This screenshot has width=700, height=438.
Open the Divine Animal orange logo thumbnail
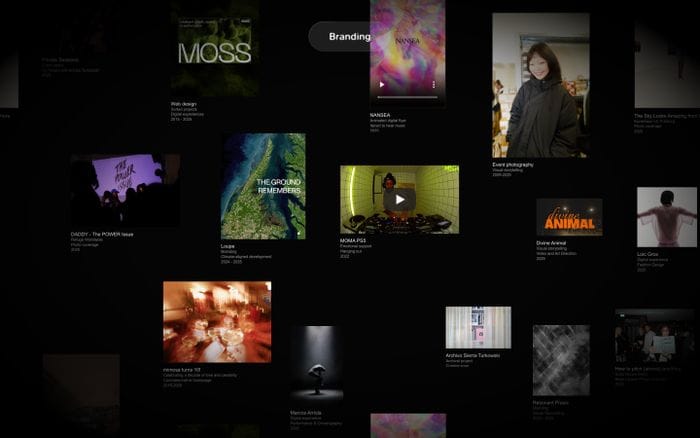click(x=569, y=217)
